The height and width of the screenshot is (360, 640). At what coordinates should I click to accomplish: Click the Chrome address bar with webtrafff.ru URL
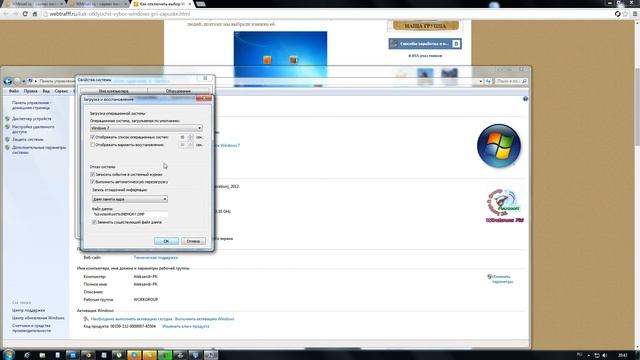point(327,14)
